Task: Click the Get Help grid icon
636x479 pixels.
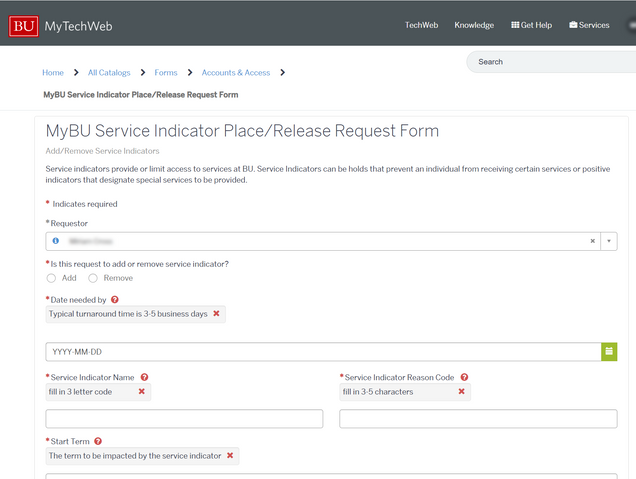Action: coord(515,25)
